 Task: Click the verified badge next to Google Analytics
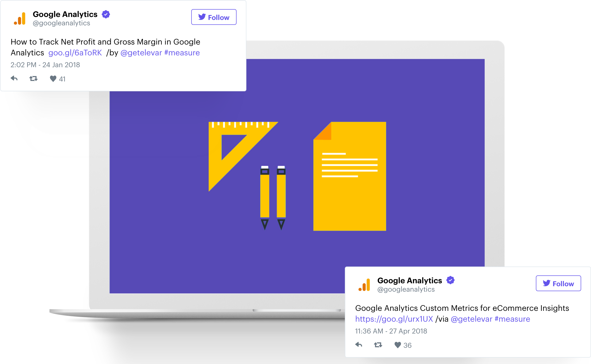[x=106, y=14]
